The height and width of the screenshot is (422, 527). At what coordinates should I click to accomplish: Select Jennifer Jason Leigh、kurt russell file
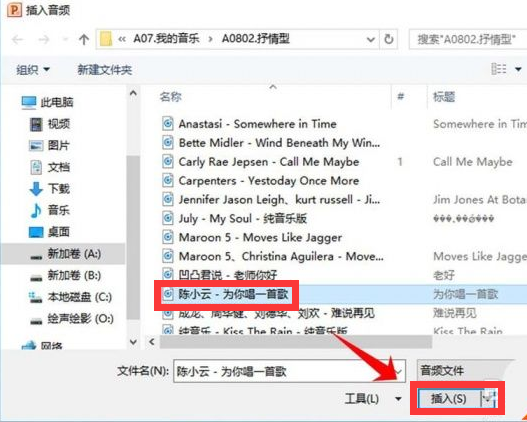tap(279, 200)
